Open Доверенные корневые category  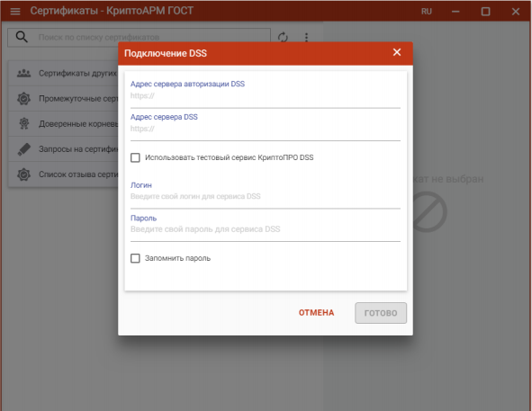click(63, 124)
